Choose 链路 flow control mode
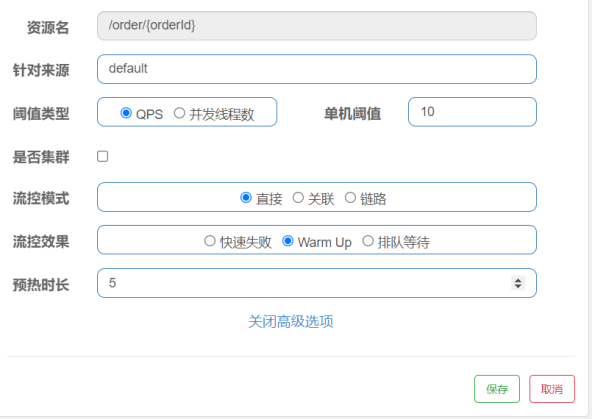The image size is (592, 419). point(350,197)
